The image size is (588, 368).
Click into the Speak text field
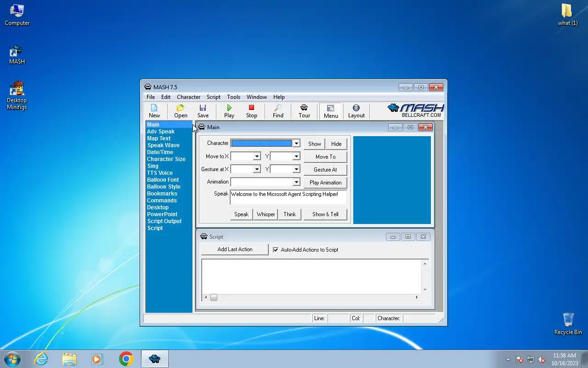(288, 197)
